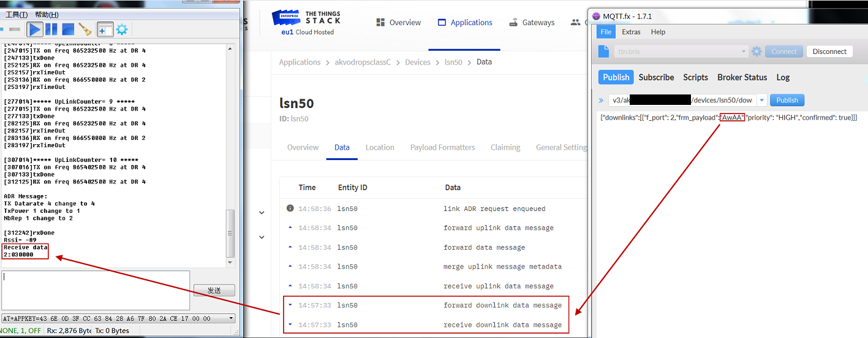Select the Scripts tab in MQTT.fx
The height and width of the screenshot is (338, 868).
695,77
